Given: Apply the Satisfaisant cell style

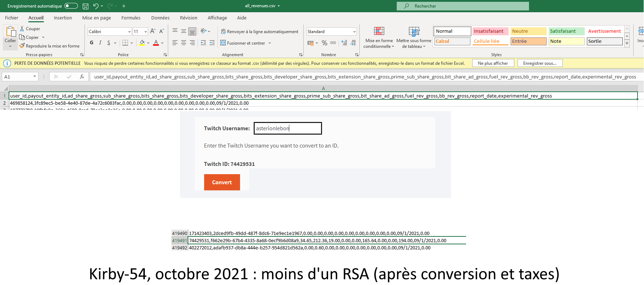Looking at the screenshot, I should [x=566, y=31].
